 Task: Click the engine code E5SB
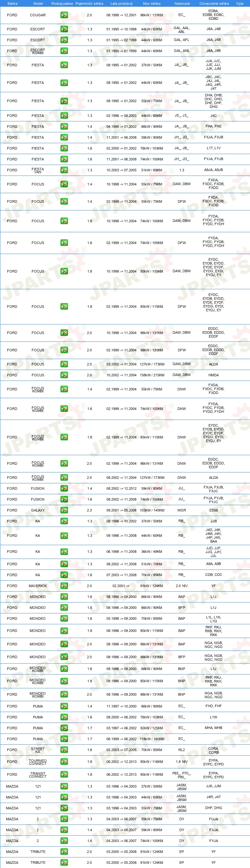click(214, 510)
